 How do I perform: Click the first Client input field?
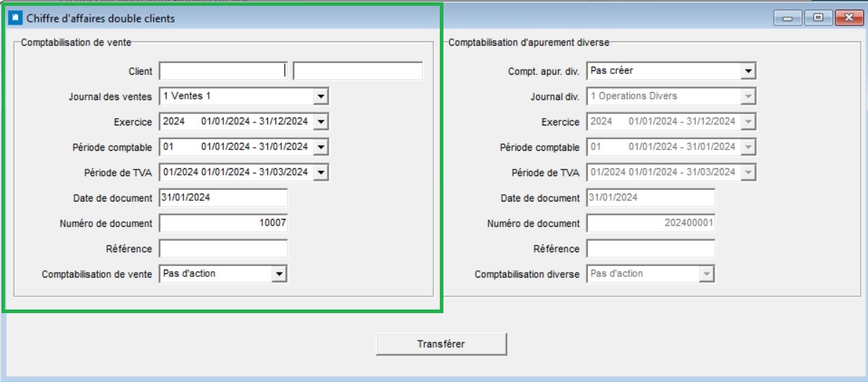point(223,71)
